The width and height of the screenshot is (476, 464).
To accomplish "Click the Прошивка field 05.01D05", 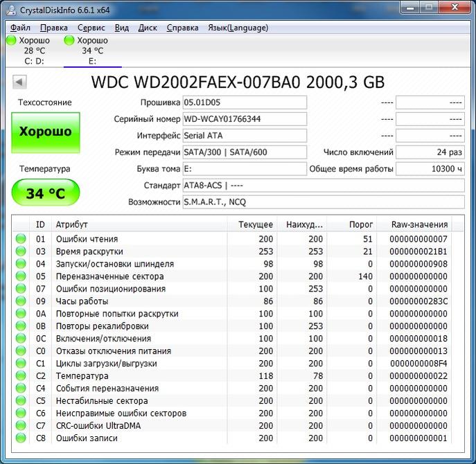I will [245, 102].
